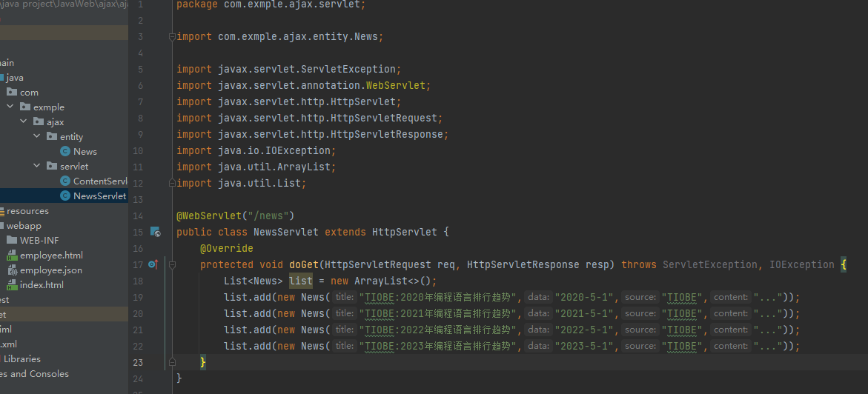868x394 pixels.
Task: Collapse the servlet package arrow
Action: [x=37, y=167]
